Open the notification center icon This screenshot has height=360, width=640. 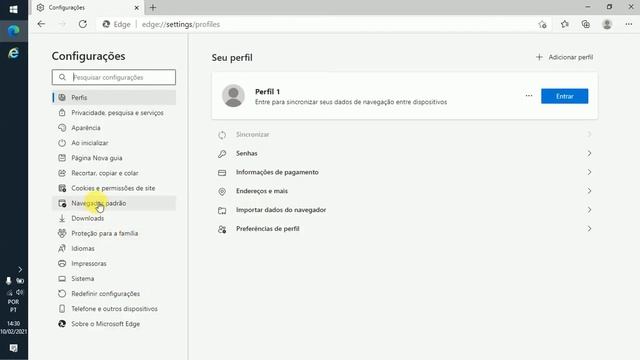tap(13, 348)
